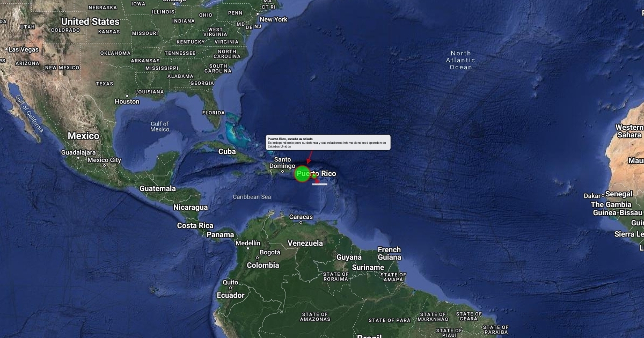Select the Colombia country label
This screenshot has height=338, width=644.
(263, 265)
